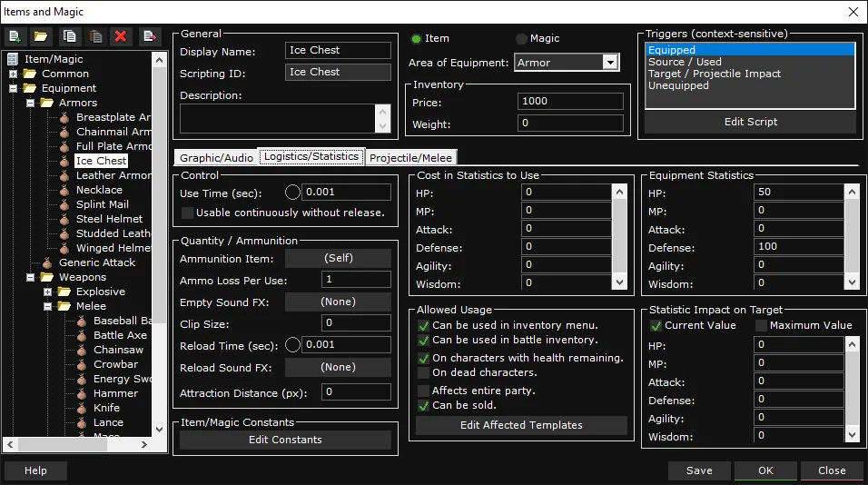Toggle Current Value checkbox
Screen dimensions: 868x485
click(x=656, y=325)
